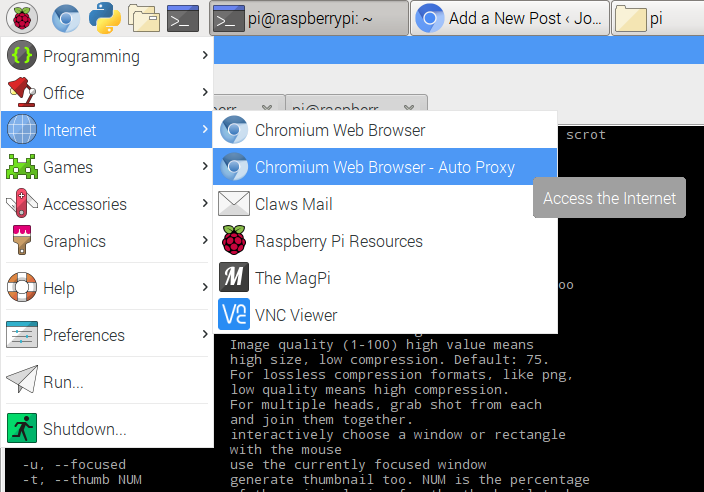Open the Help submenu

107,287
